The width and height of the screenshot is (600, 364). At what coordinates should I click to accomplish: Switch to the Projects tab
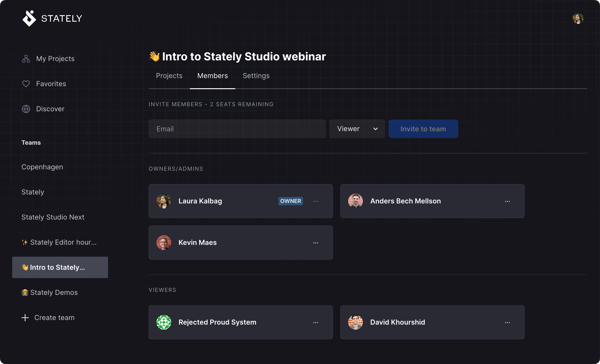pos(169,76)
